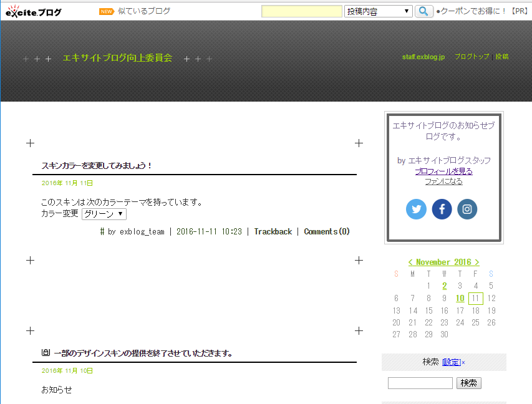532x404 pixels.
Task: Open the Facebook page icon
Action: click(442, 209)
